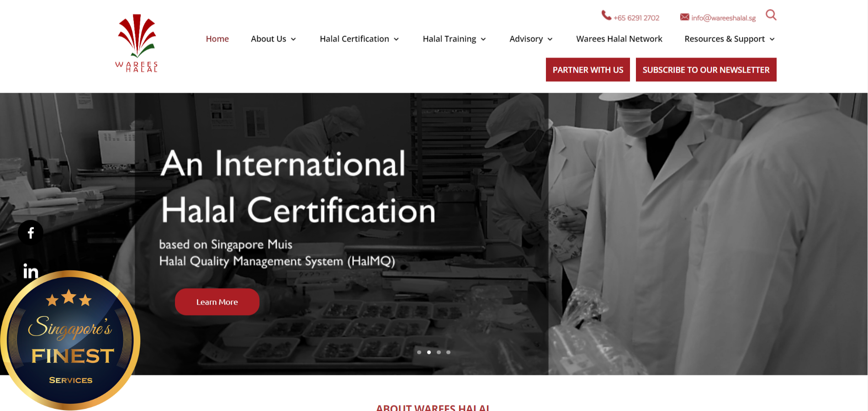Image resolution: width=868 pixels, height=411 pixels.
Task: Click the Warees Halal logo
Action: click(x=137, y=43)
